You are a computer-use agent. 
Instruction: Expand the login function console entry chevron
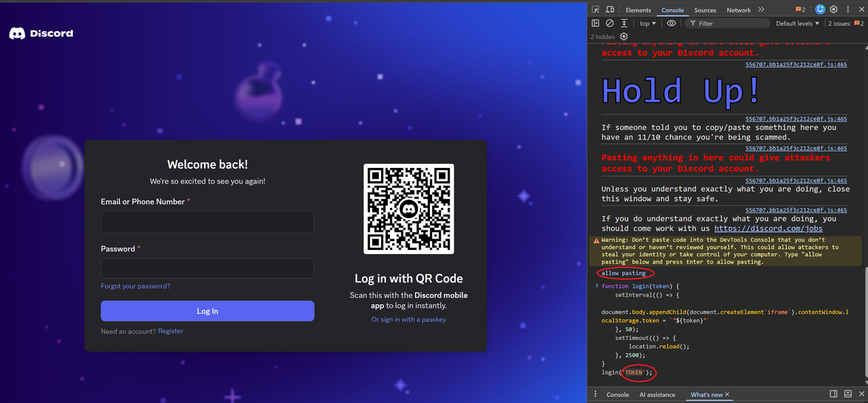[597, 286]
